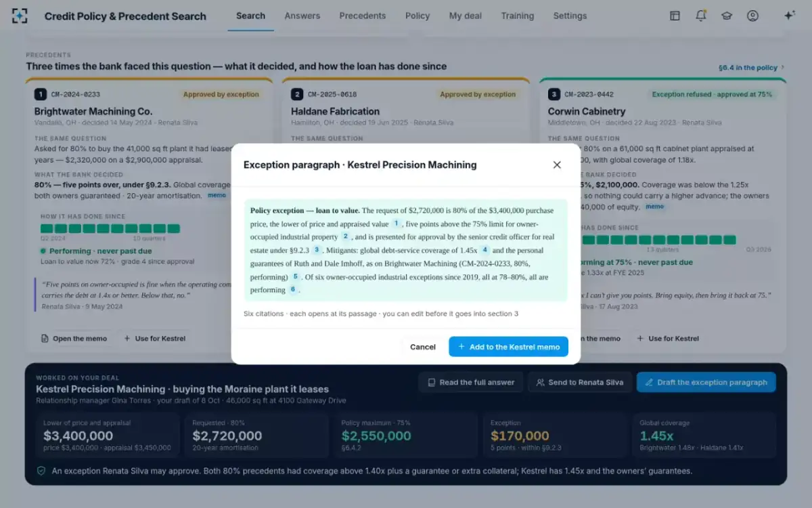Read the full answer

pyautogui.click(x=470, y=382)
